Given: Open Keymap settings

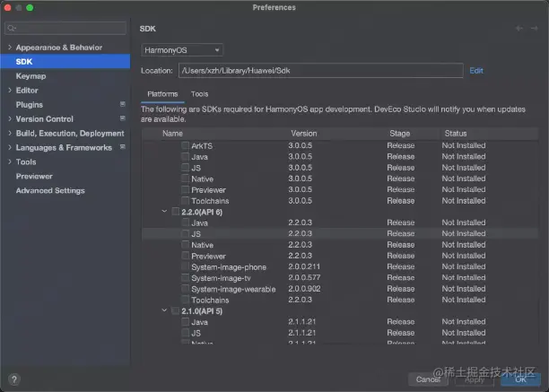Looking at the screenshot, I should (30, 76).
